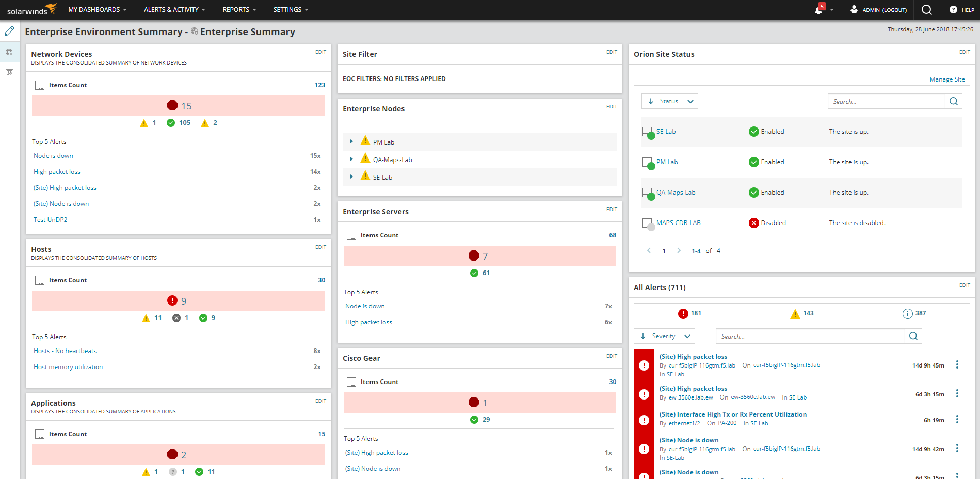
Task: Go to next page of sites
Action: click(679, 251)
